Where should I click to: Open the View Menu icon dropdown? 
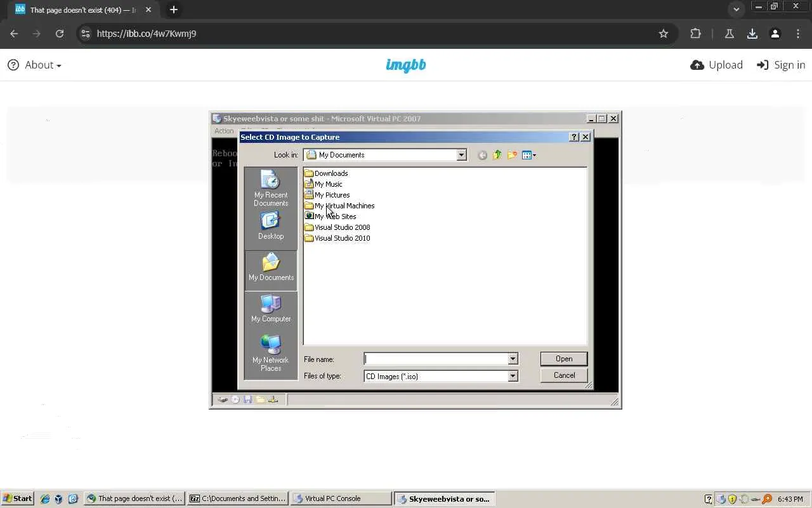coord(529,155)
